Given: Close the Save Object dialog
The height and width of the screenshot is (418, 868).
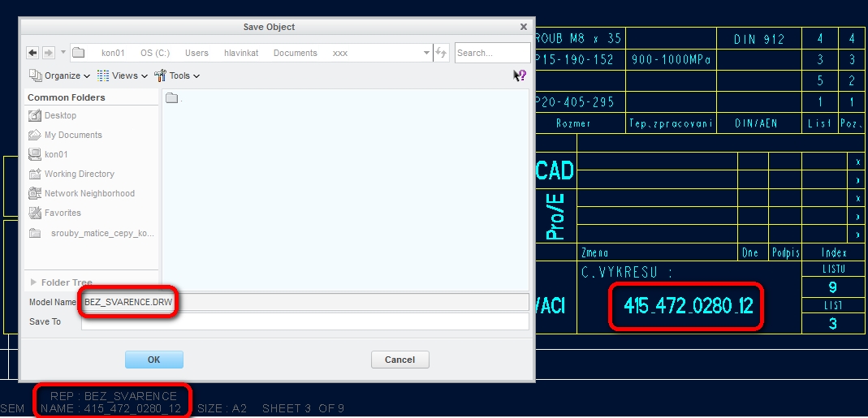Looking at the screenshot, I should tap(523, 27).
